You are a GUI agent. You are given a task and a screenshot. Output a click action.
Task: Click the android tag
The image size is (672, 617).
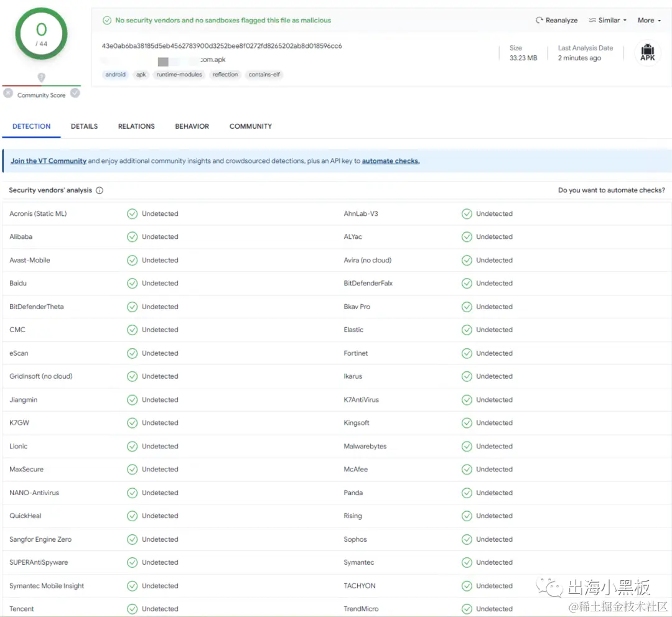point(115,75)
